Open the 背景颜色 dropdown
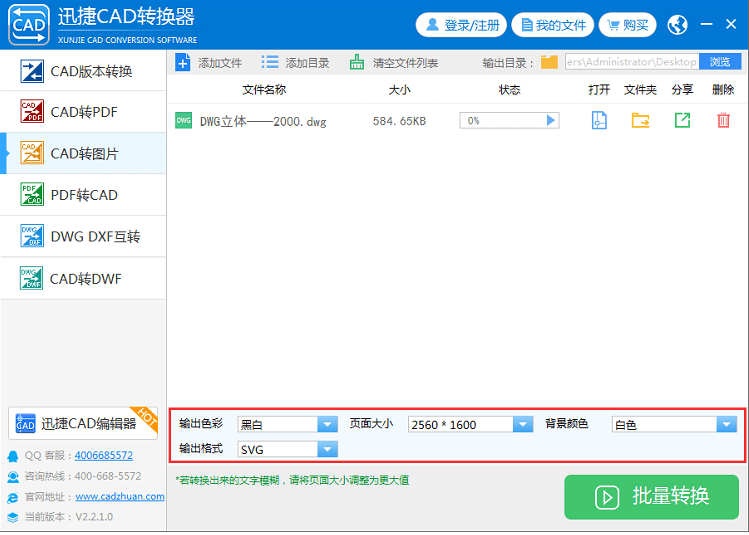The height and width of the screenshot is (535, 749). (x=727, y=424)
